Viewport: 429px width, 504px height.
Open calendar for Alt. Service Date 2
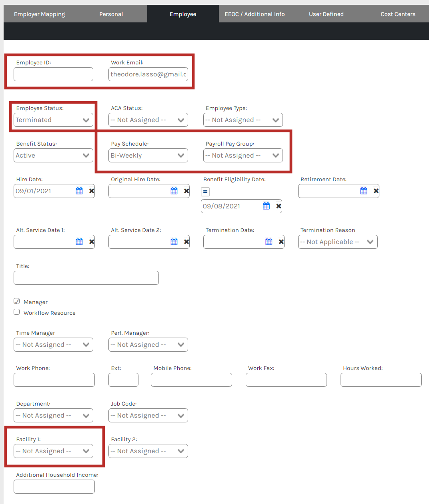point(174,242)
